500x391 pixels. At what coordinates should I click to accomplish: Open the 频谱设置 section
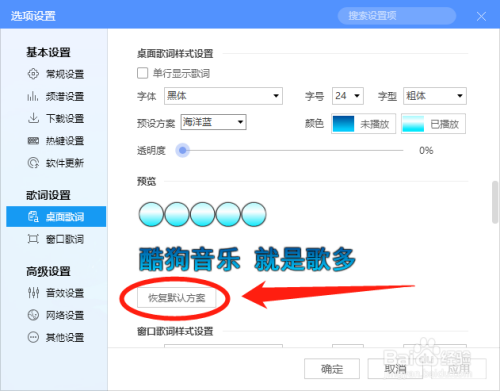click(56, 96)
